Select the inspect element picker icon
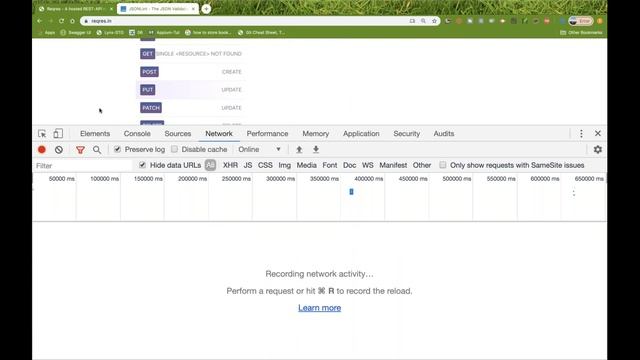This screenshot has width=640, height=360. coord(42,133)
